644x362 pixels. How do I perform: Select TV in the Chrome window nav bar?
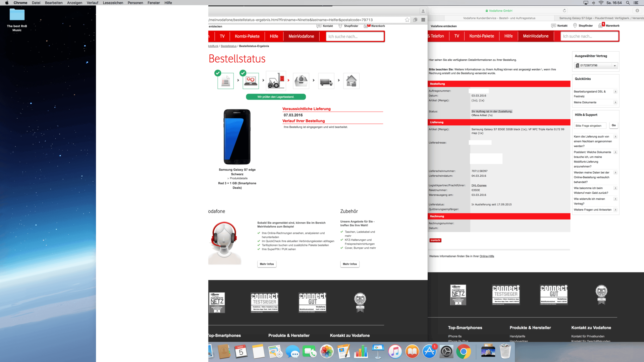tap(222, 36)
